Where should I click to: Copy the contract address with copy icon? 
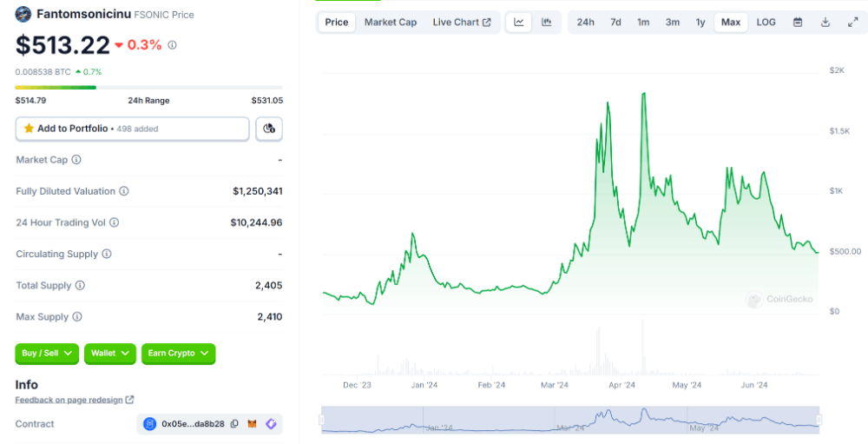(234, 424)
